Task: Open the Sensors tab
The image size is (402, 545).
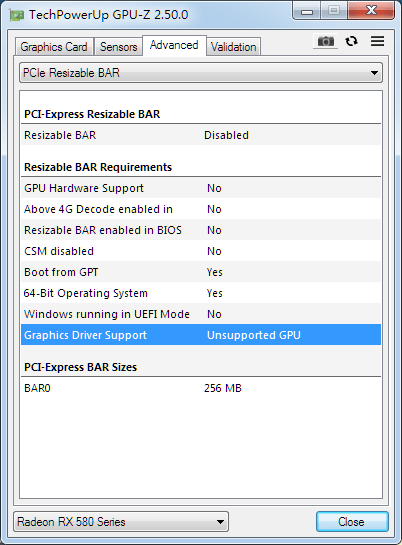Action: pyautogui.click(x=118, y=47)
